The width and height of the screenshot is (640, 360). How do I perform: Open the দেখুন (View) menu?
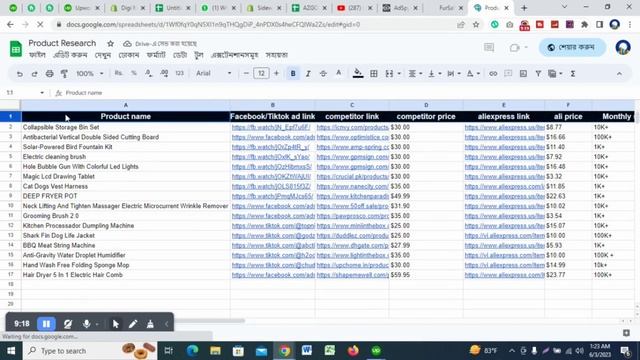tap(103, 55)
